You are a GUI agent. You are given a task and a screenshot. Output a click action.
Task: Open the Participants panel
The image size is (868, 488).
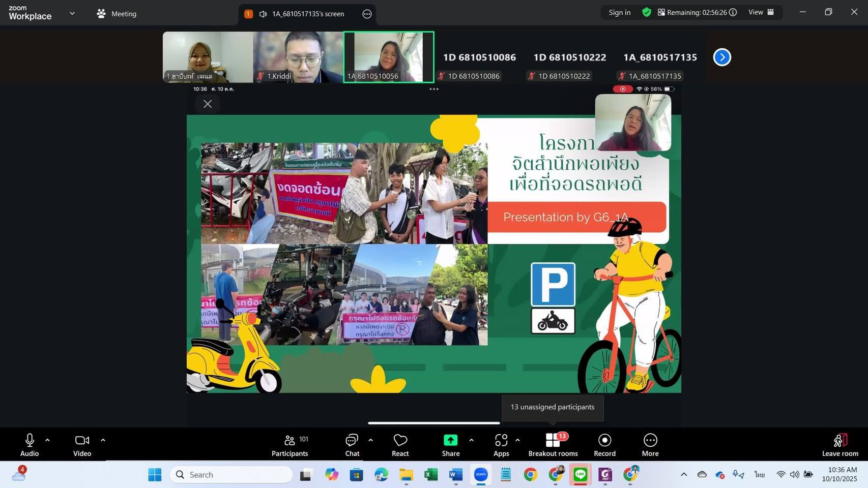290,445
